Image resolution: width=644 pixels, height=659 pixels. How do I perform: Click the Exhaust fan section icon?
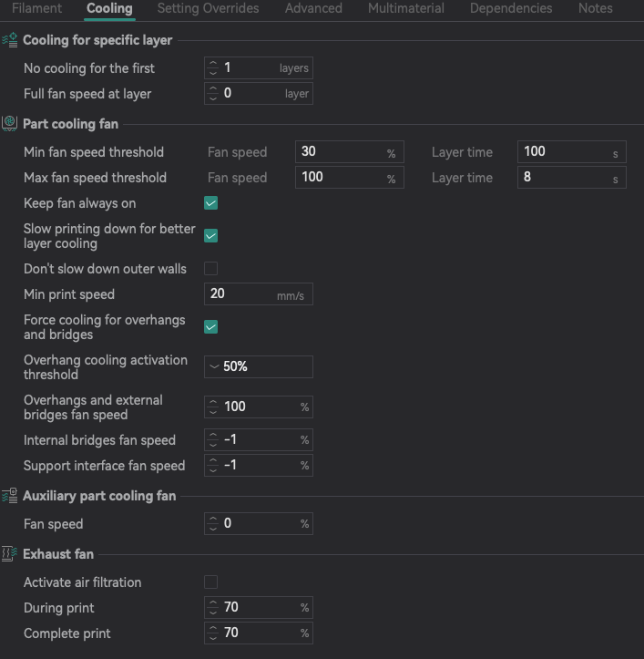[10, 554]
